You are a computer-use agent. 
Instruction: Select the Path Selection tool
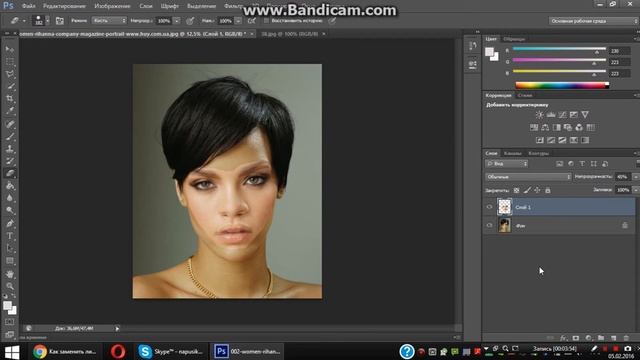tap(10, 248)
